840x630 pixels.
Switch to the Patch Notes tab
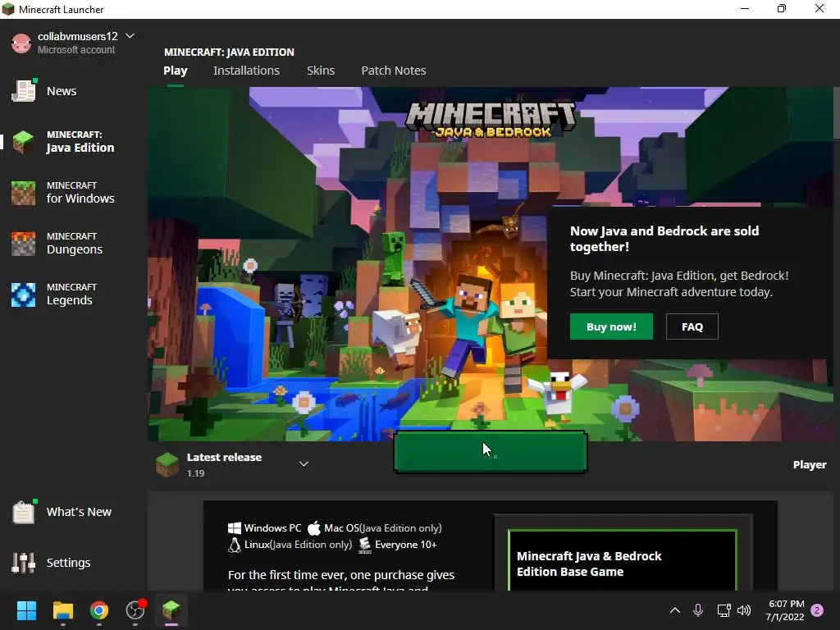pyautogui.click(x=394, y=71)
